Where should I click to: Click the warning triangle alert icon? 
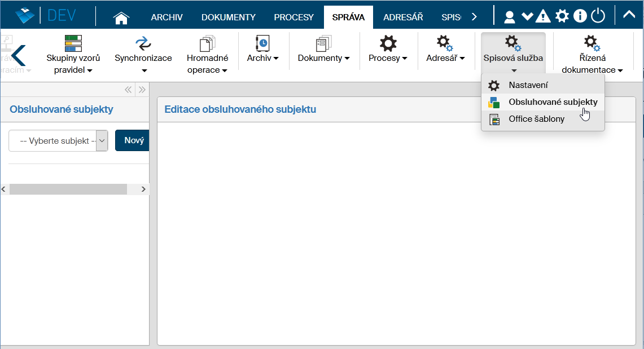click(543, 16)
